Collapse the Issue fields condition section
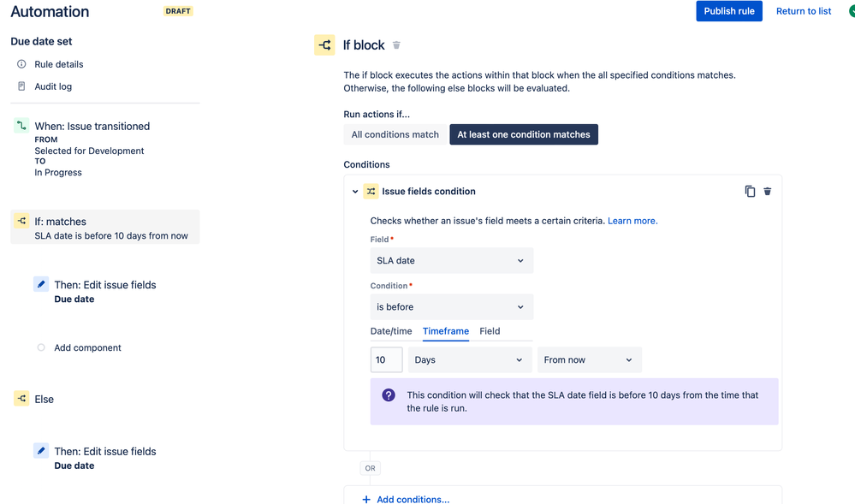This screenshot has width=855, height=504. [355, 192]
